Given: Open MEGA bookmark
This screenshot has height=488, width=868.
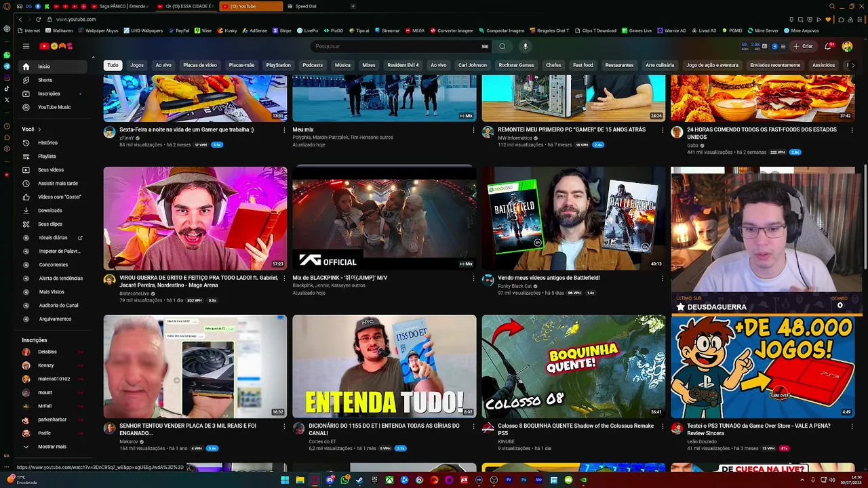Looking at the screenshot, I should click(415, 30).
